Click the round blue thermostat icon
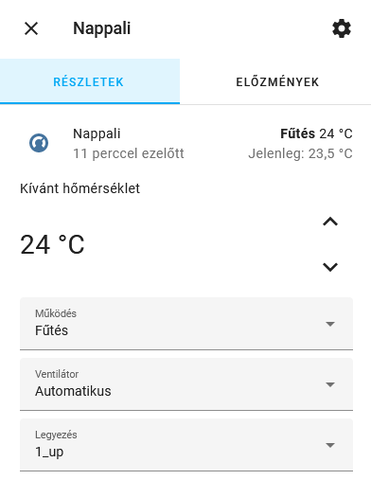The image size is (371, 480). 39,143
